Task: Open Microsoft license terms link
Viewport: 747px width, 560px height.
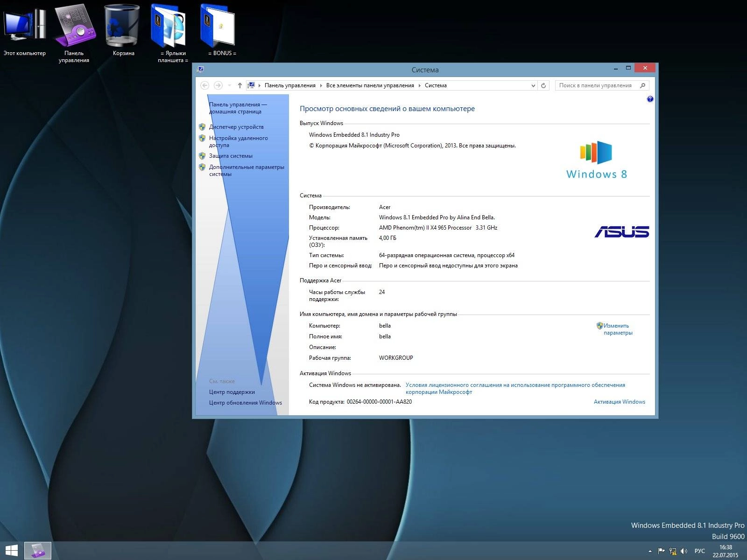Action: coord(515,388)
